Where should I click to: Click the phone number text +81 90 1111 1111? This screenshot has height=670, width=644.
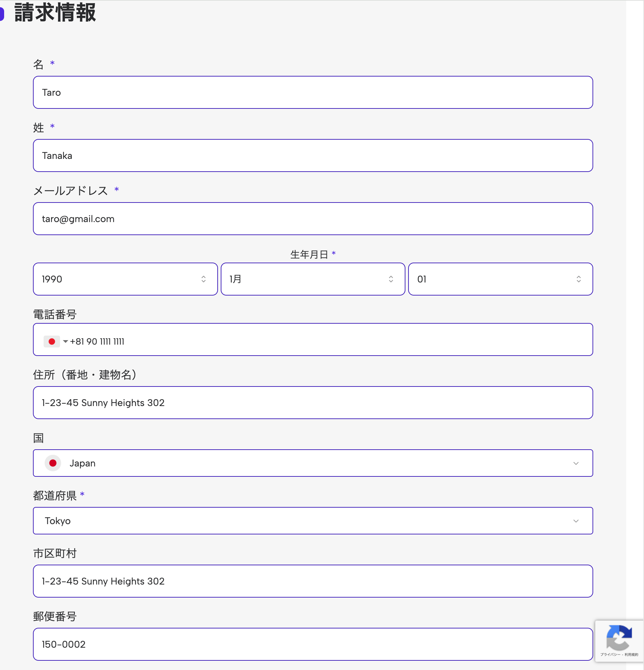pyautogui.click(x=97, y=342)
